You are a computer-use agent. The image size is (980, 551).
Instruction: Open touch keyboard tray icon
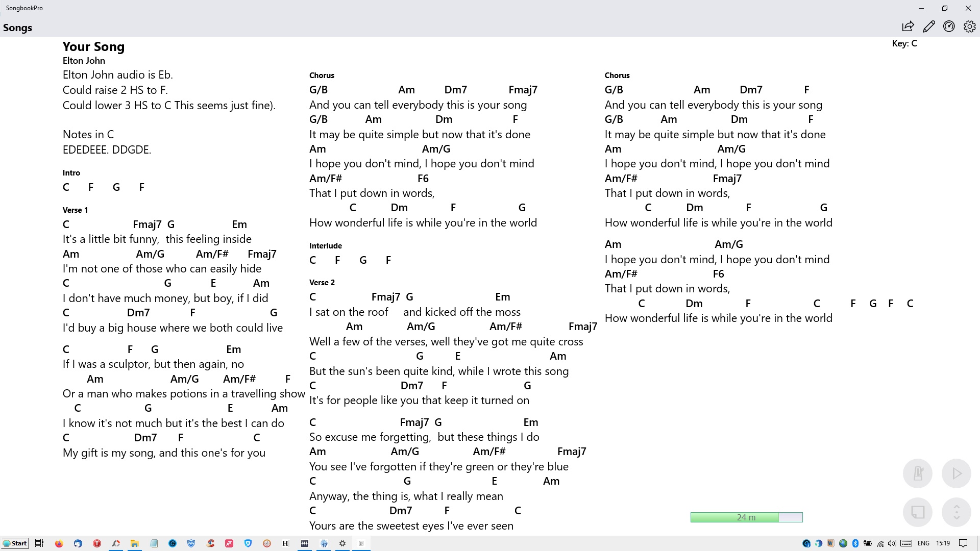pyautogui.click(x=906, y=543)
